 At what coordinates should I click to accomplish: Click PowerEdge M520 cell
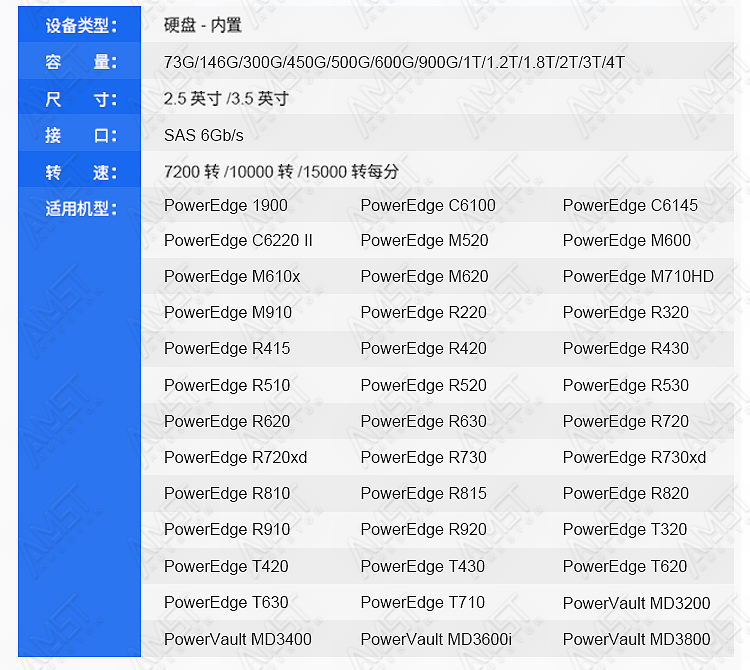(425, 241)
